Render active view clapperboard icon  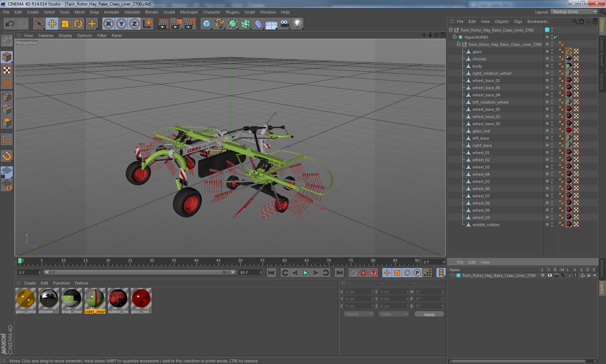[x=163, y=24]
